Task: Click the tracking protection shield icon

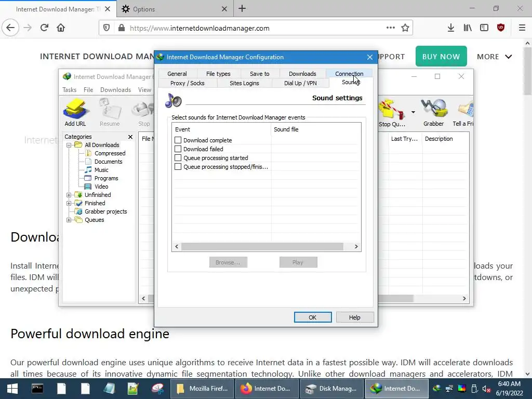Action: tap(107, 28)
